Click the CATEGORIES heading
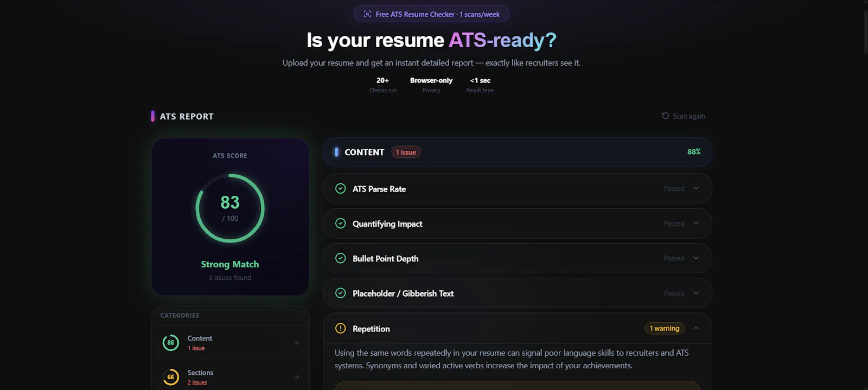 tap(180, 315)
